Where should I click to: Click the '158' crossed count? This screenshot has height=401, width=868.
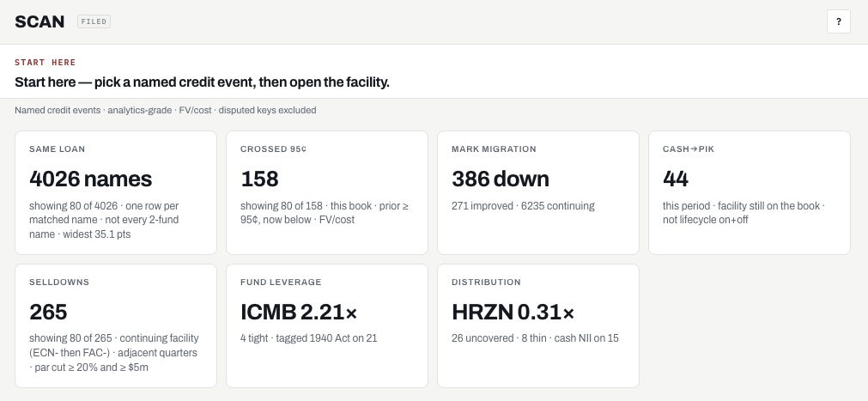(x=259, y=179)
